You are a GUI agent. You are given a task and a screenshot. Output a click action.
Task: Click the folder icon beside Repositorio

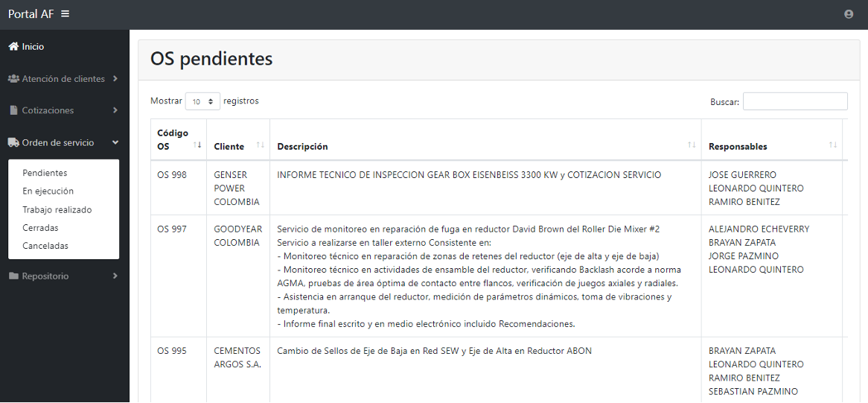click(13, 276)
